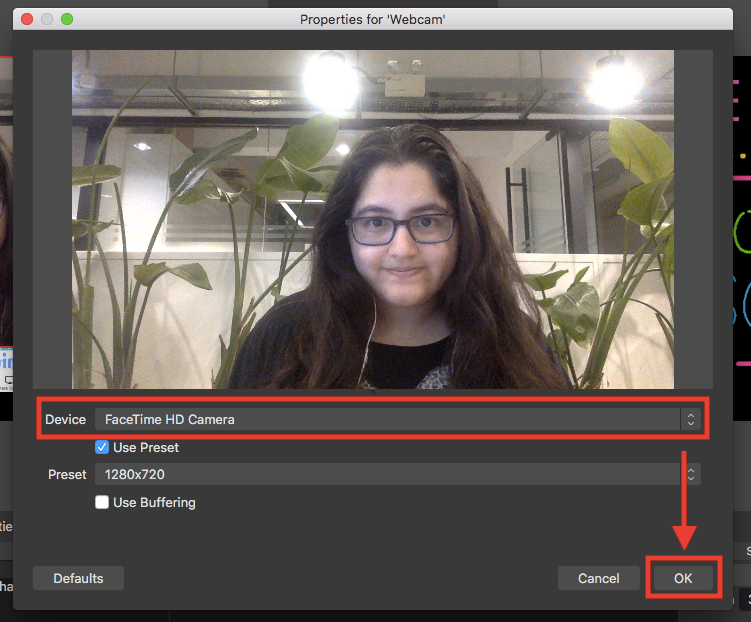Click the OBS preview behind dialog's left edge
Image resolution: width=751 pixels, height=622 pixels.
click(5, 250)
